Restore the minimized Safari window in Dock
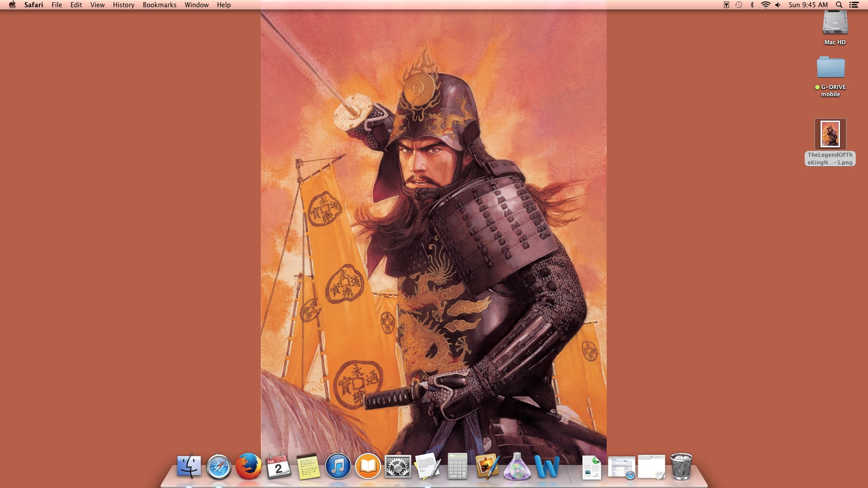This screenshot has width=868, height=488. (621, 468)
